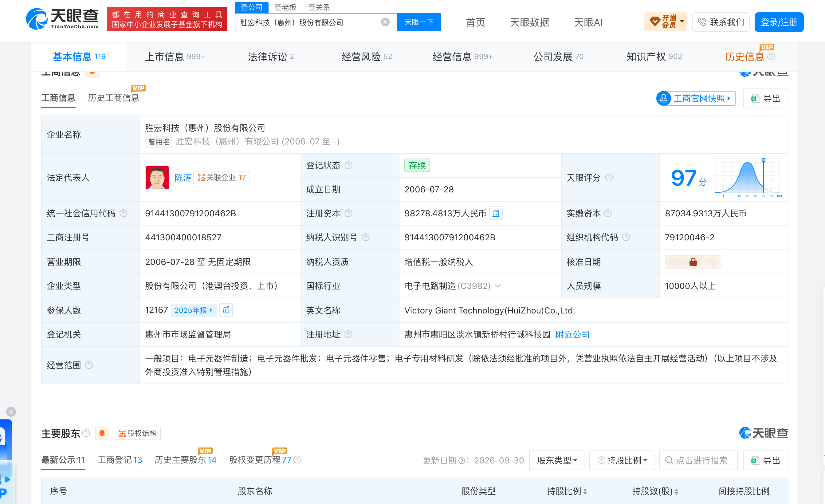Image resolution: width=825 pixels, height=504 pixels.
Task: Click the 陈涛 portrait thumbnail
Action: tap(157, 178)
